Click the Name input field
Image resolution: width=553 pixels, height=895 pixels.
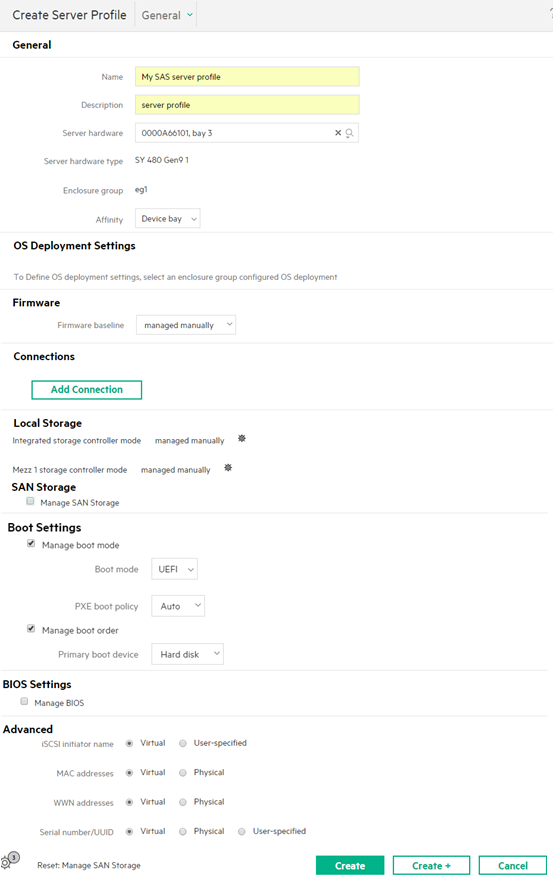click(x=247, y=76)
